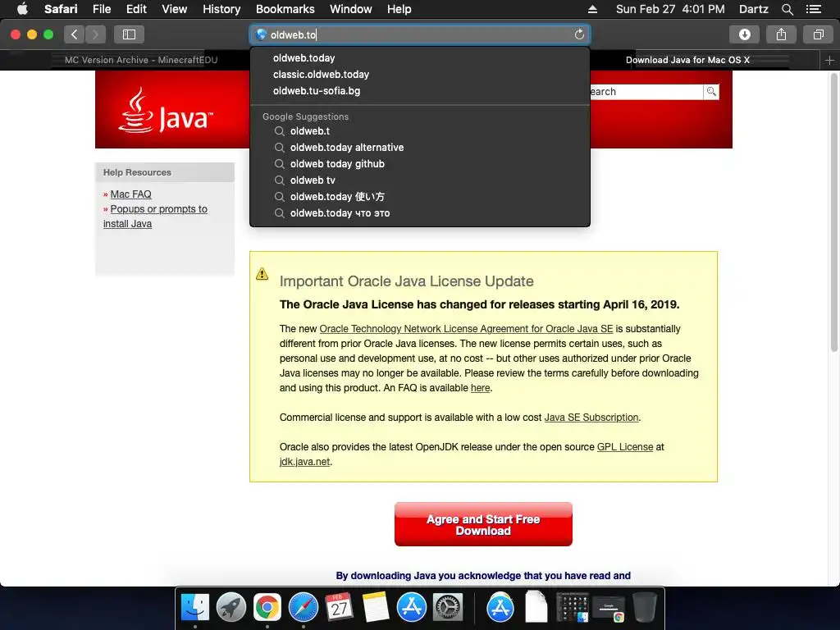Click the eject icon in the menu bar
840x630 pixels.
coord(592,9)
